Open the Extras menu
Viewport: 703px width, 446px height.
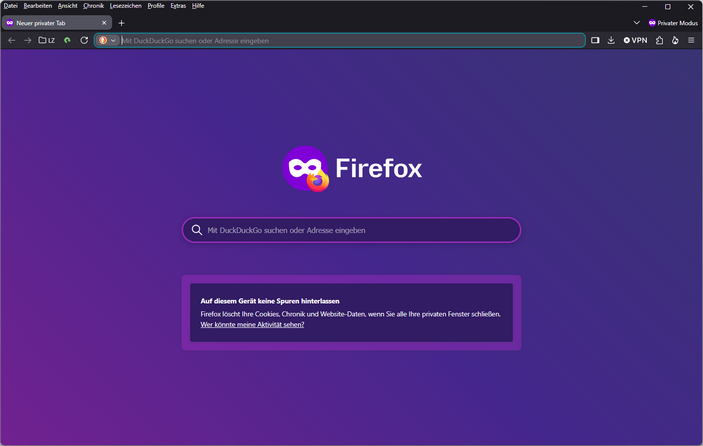click(x=178, y=6)
